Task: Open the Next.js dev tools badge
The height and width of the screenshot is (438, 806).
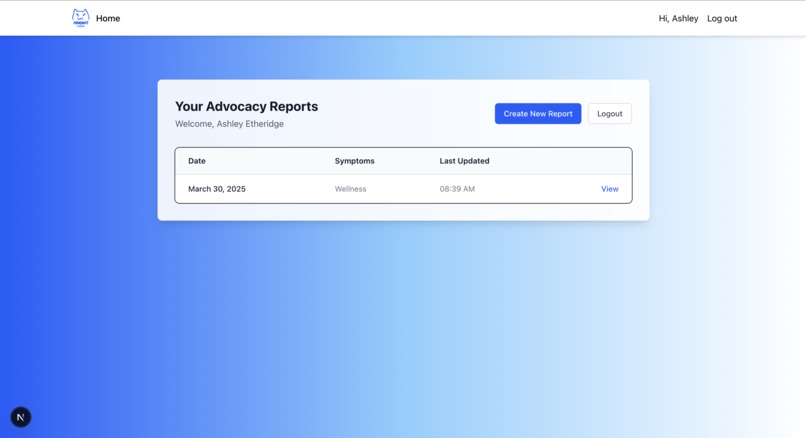Action: [21, 417]
